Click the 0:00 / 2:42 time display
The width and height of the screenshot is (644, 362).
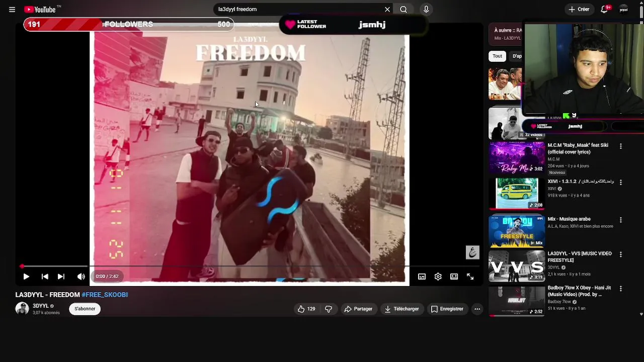coord(107,277)
